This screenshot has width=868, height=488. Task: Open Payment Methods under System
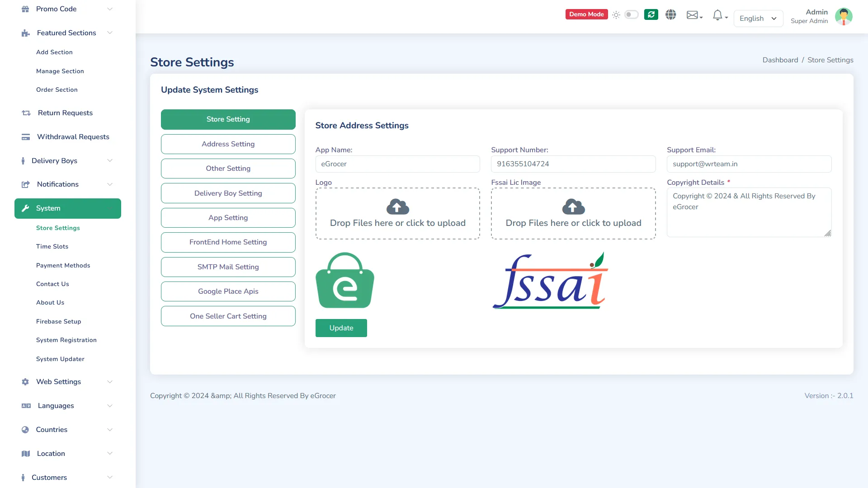[x=63, y=266]
